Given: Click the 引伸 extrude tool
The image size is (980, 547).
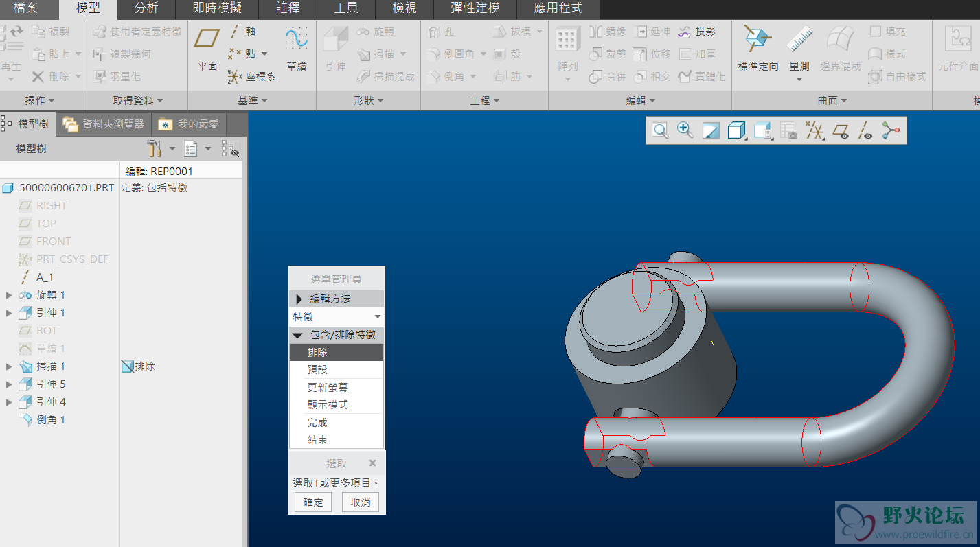Looking at the screenshot, I should click(x=336, y=49).
